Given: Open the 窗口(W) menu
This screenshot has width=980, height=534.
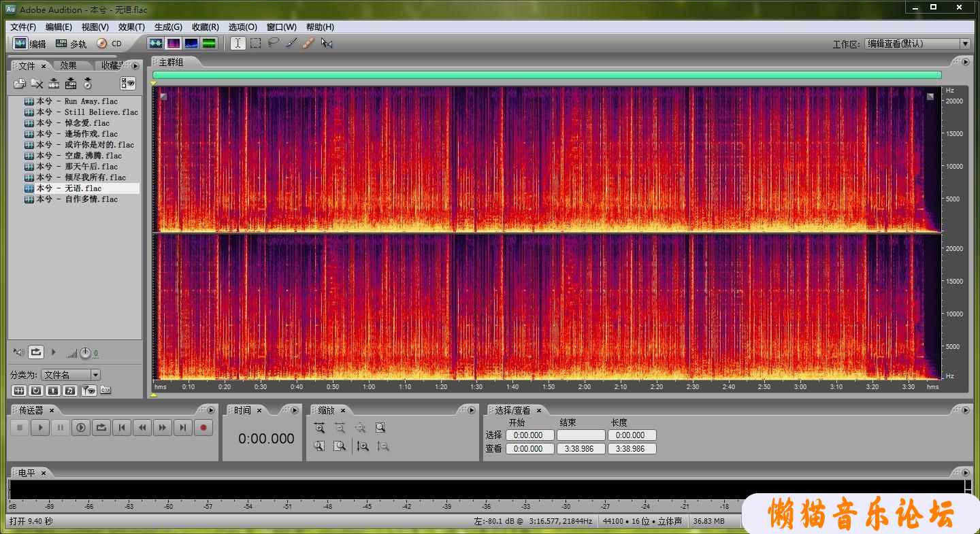Looking at the screenshot, I should (282, 27).
